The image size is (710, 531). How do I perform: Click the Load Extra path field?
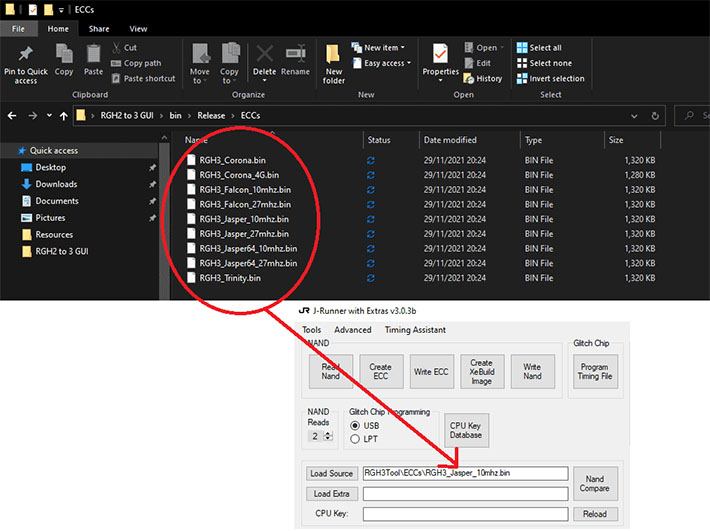[x=465, y=494]
